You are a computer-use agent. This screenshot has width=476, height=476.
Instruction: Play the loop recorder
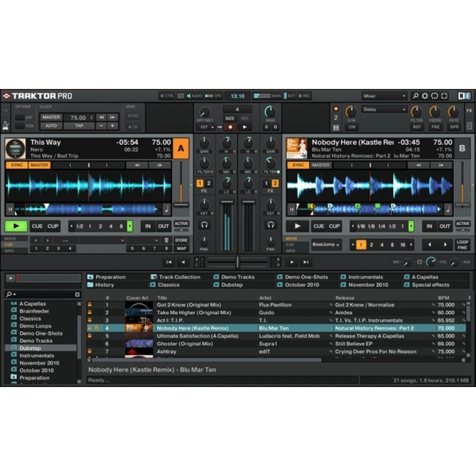coord(245,127)
